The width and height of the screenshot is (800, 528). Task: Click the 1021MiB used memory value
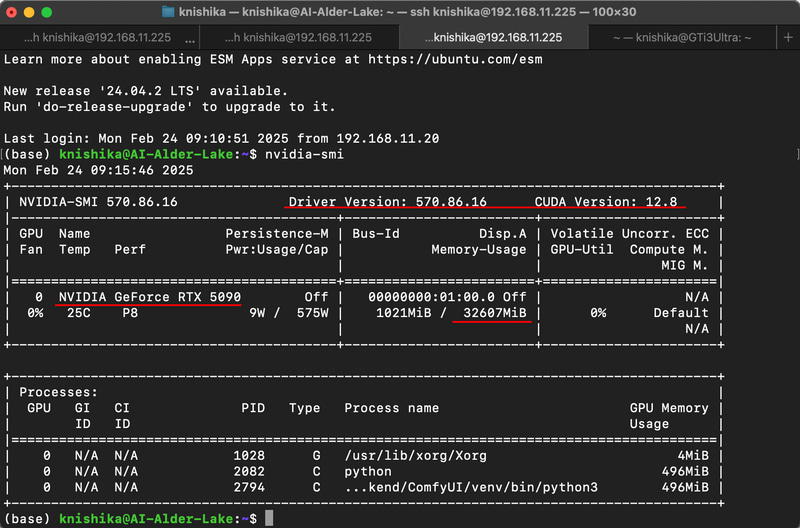click(404, 312)
